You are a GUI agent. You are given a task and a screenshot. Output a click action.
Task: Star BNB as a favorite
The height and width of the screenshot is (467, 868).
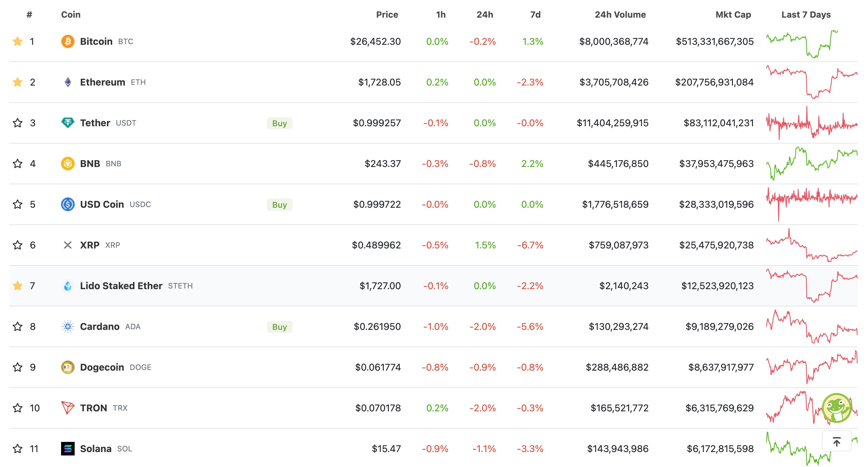(18, 164)
